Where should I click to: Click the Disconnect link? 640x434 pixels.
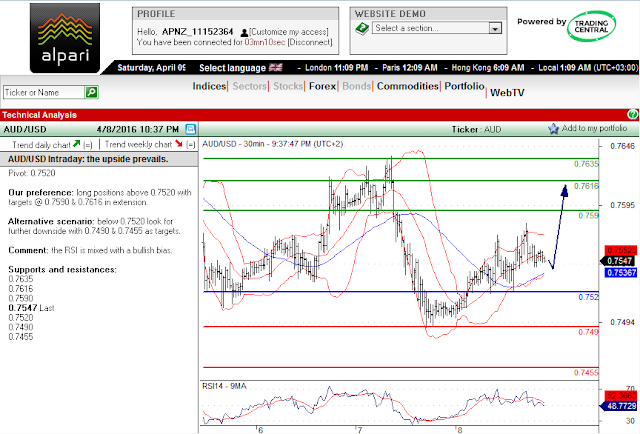tap(311, 42)
